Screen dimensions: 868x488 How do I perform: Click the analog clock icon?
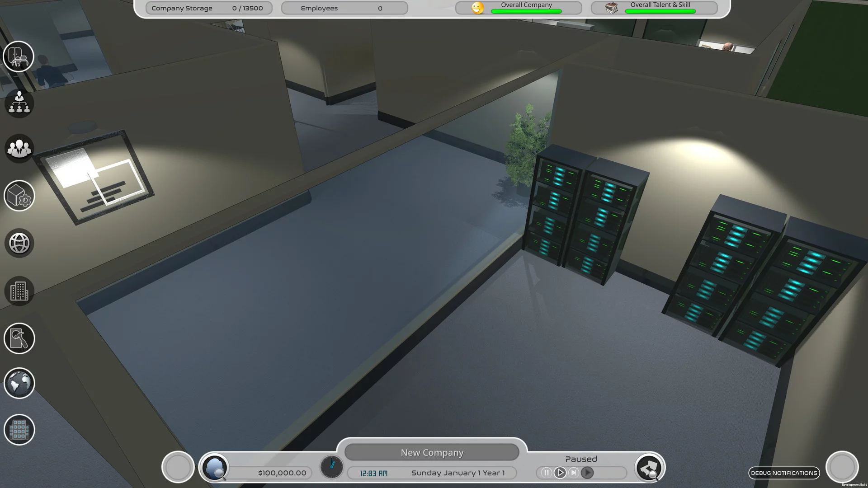click(331, 467)
